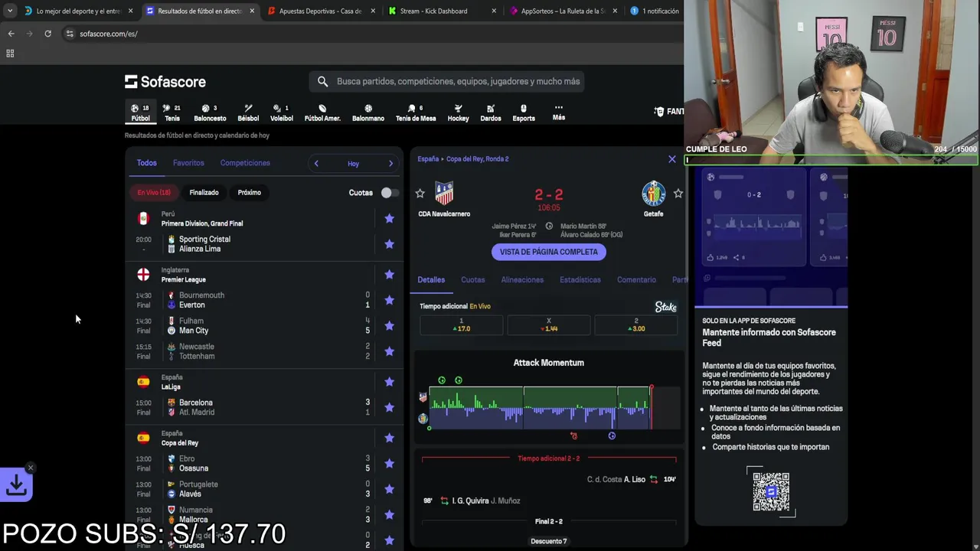Favorite CDA Navalcarnero team star
Viewport: 980px width, 551px height.
420,194
